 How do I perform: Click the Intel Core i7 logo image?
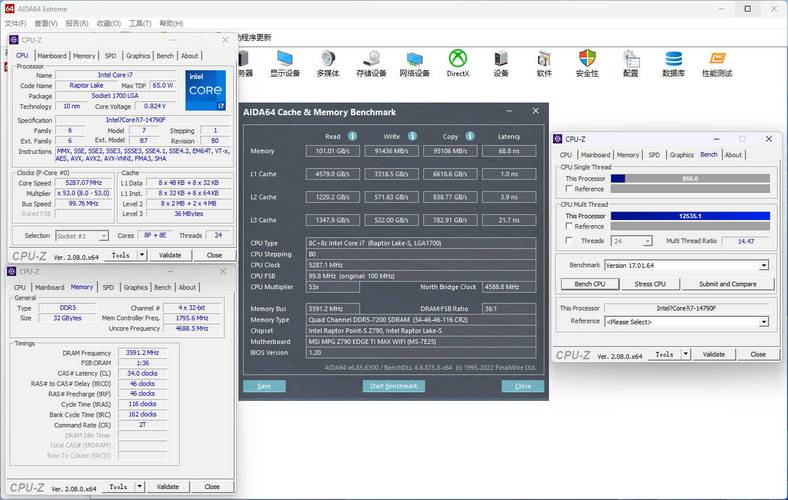[204, 91]
